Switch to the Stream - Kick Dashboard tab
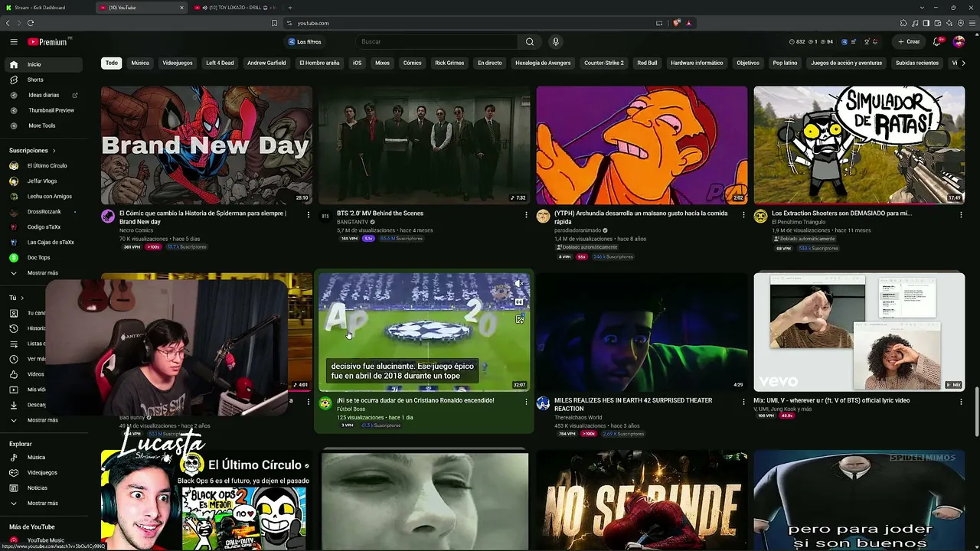 47,8
